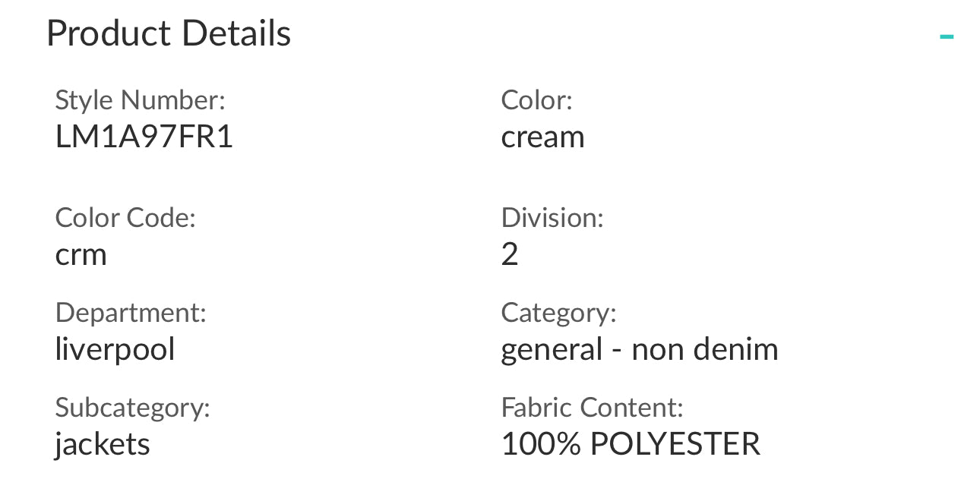
Task: Click the Color Code label
Action: click(125, 219)
